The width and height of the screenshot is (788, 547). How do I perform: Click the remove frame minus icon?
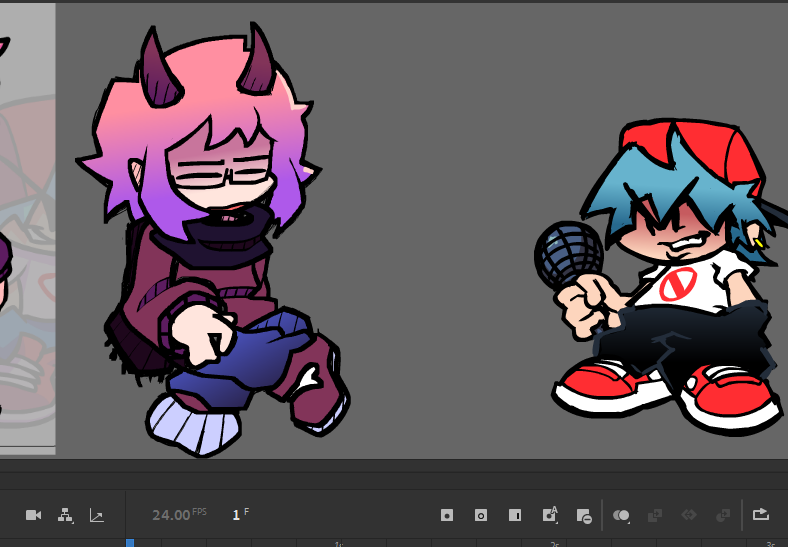584,516
